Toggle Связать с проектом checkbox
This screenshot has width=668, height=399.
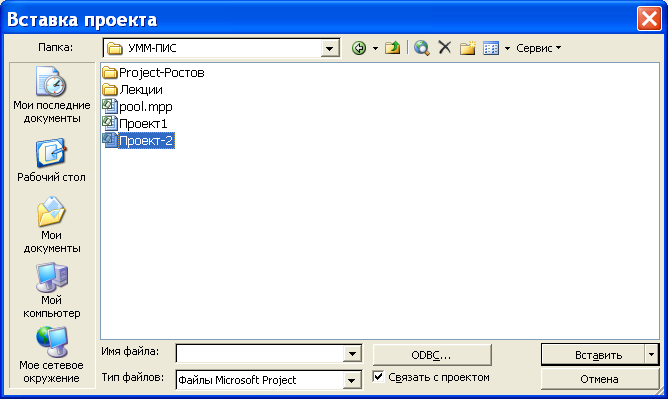[x=378, y=377]
